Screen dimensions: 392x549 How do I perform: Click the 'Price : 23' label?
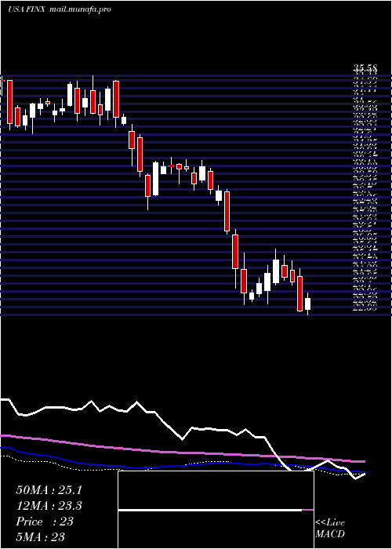point(45,522)
